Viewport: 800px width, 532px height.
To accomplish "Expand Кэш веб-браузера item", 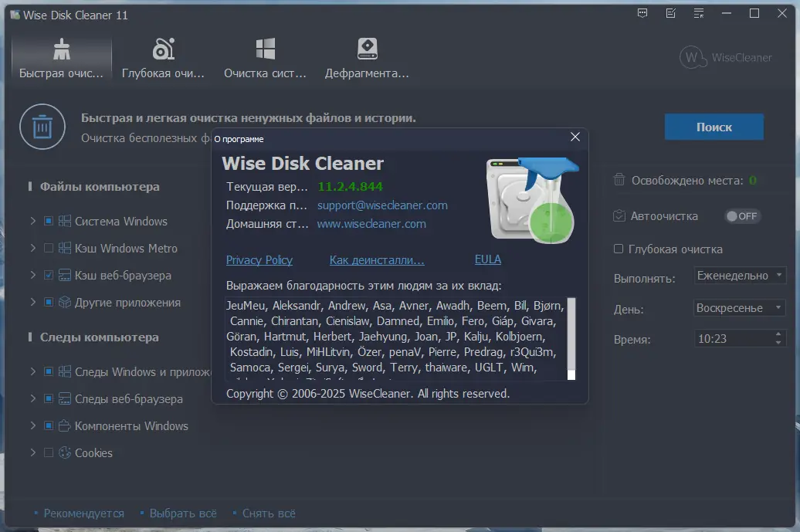I will tap(33, 275).
